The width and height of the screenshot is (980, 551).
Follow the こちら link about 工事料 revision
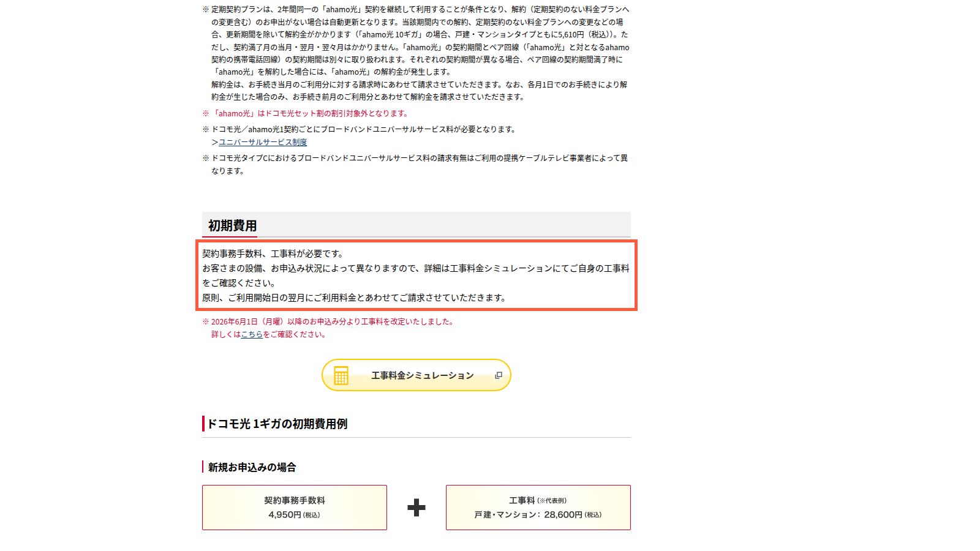pyautogui.click(x=252, y=334)
